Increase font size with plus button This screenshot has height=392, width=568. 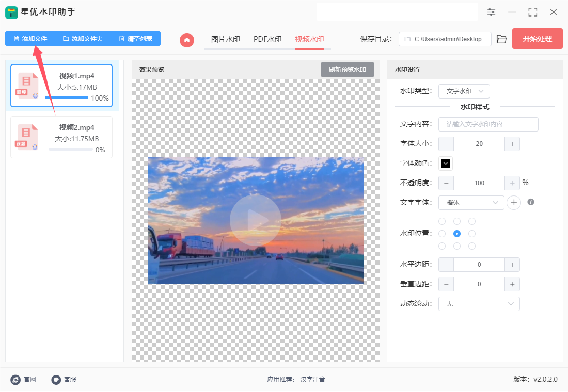click(512, 144)
